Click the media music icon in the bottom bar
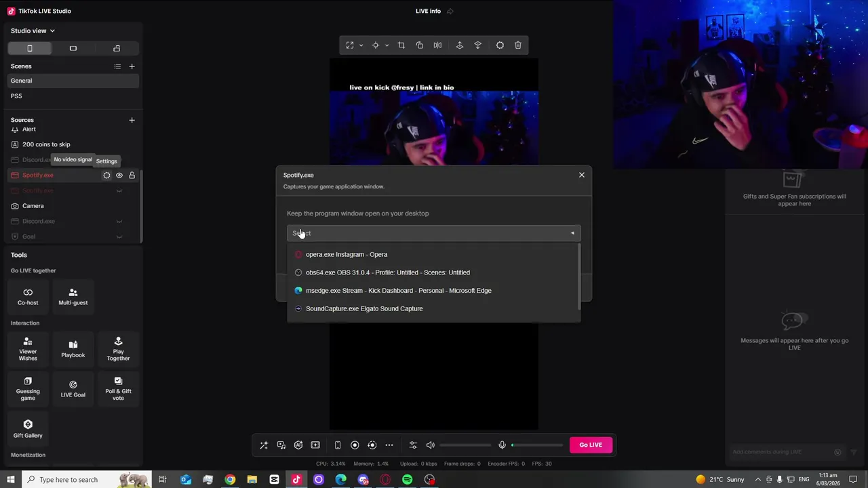This screenshot has width=868, height=488. [x=281, y=445]
